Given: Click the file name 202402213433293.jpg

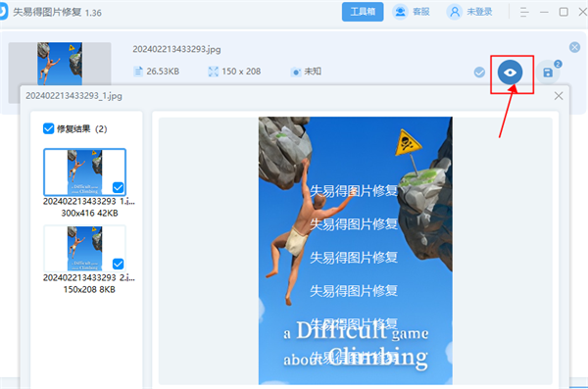Looking at the screenshot, I should 176,49.
